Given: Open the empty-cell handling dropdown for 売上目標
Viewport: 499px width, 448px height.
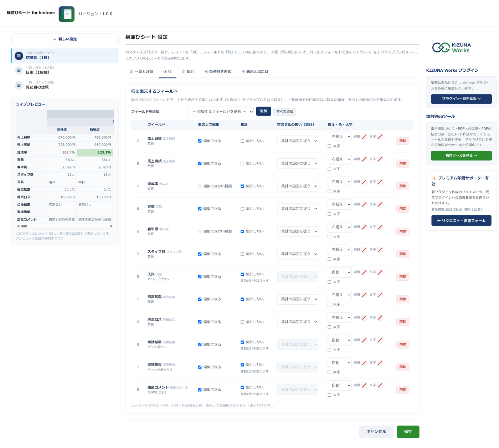Looking at the screenshot, I should click(x=298, y=141).
